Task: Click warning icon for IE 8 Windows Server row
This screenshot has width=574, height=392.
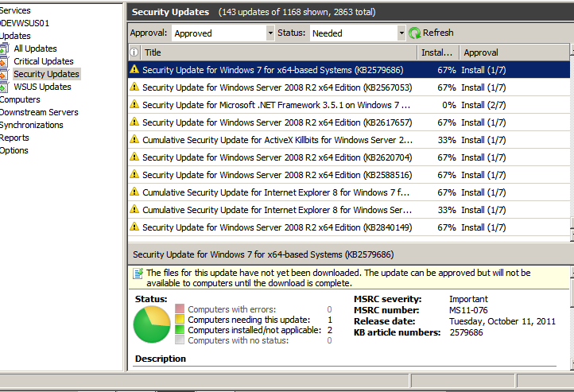Action: pos(134,209)
